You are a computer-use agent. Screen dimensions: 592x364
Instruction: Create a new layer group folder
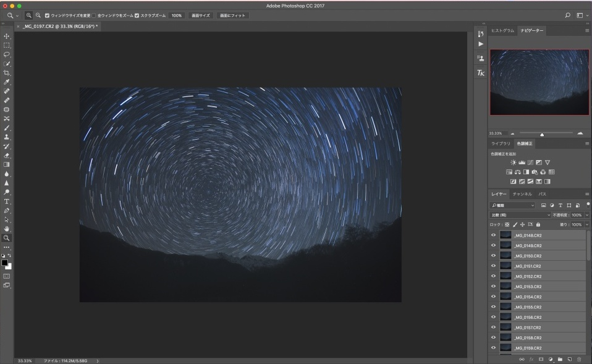[x=560, y=360]
